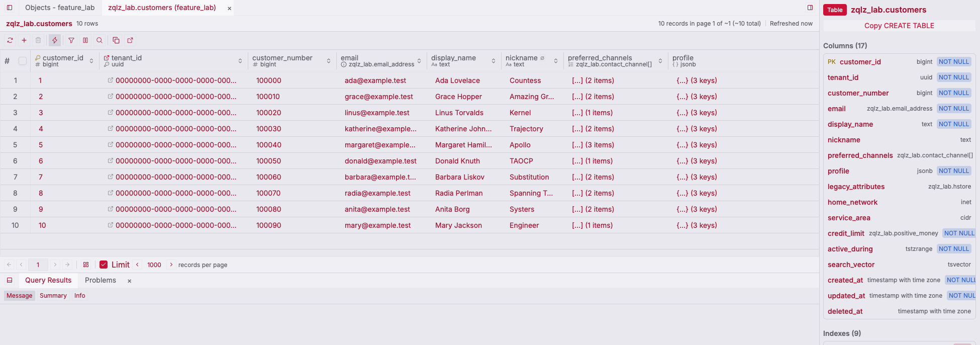
Task: Click the refresh table data icon
Action: click(x=10, y=40)
